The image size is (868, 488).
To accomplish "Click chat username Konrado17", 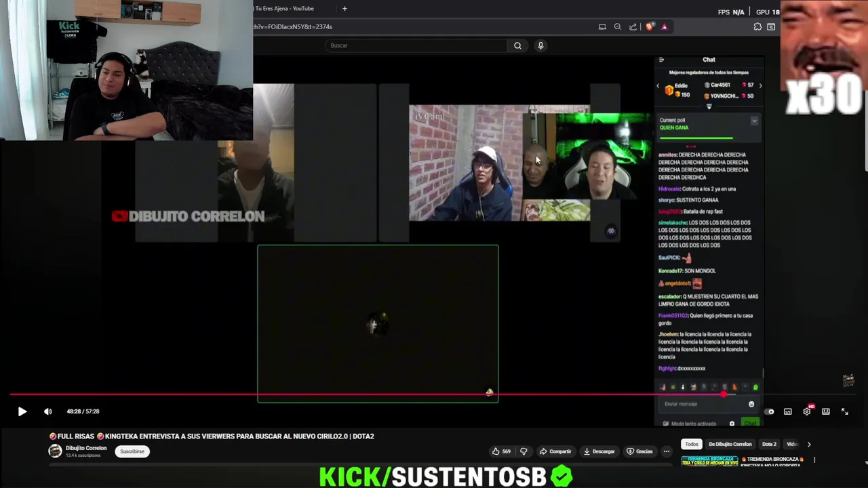I will (x=671, y=271).
